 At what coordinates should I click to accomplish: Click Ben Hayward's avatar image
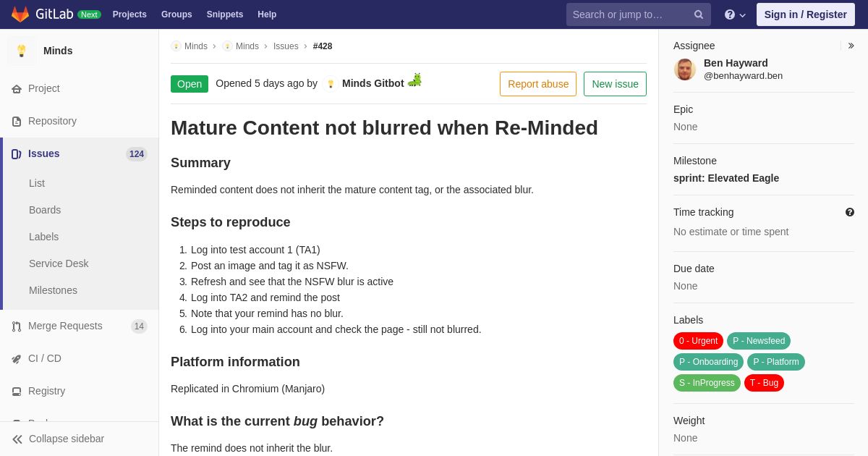click(x=685, y=69)
